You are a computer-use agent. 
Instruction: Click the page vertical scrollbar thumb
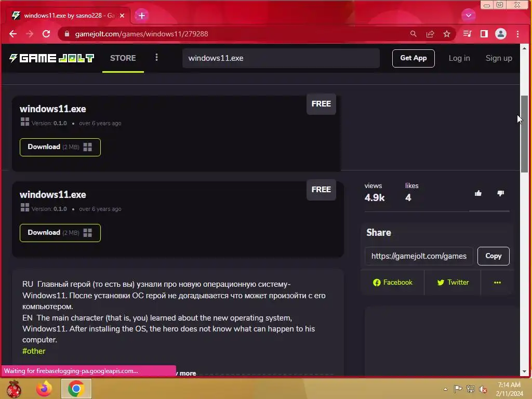coord(524,134)
